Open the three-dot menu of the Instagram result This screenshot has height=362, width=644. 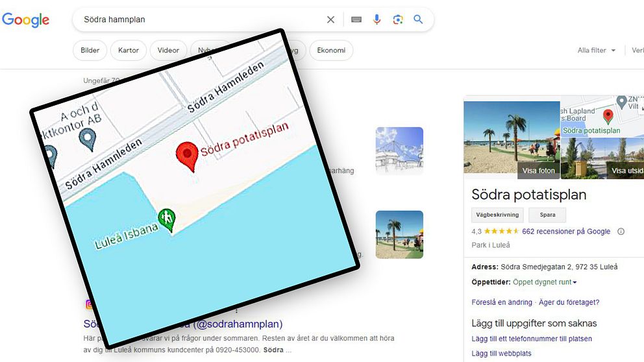tap(236, 311)
